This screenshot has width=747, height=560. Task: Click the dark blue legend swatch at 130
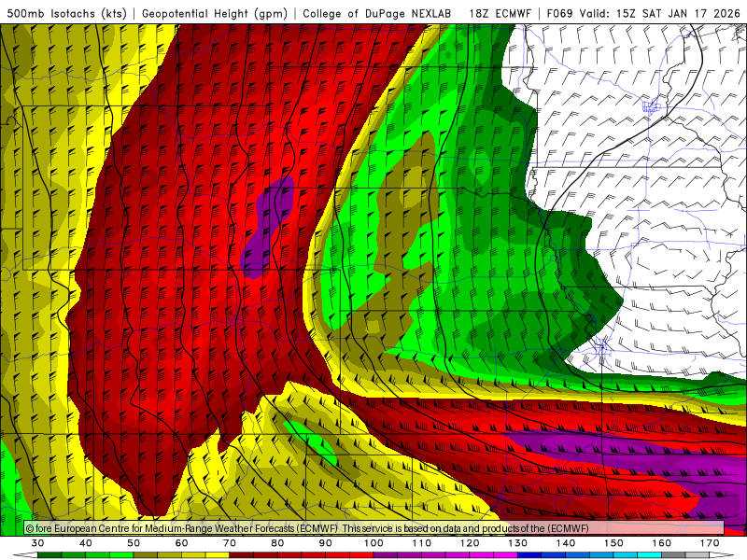529,555
